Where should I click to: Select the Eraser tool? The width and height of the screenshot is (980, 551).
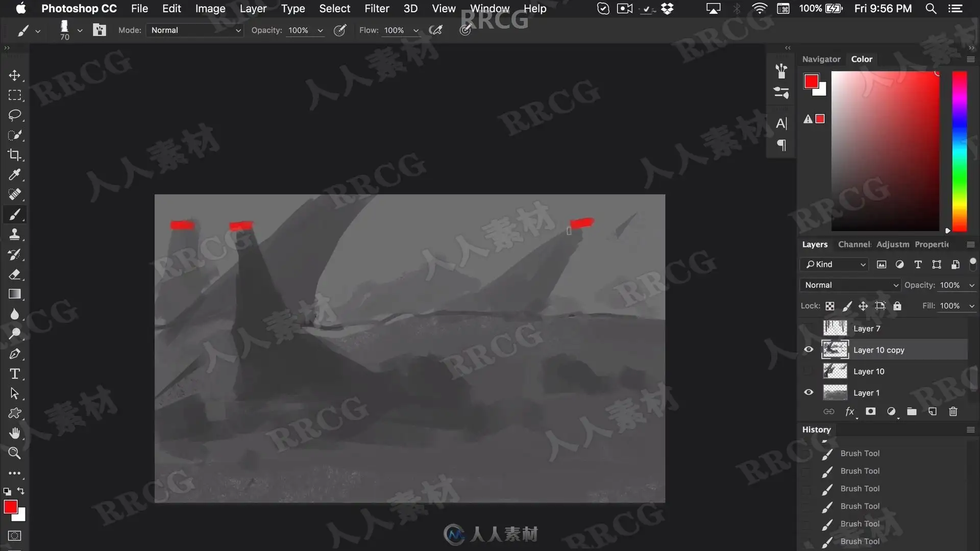14,274
